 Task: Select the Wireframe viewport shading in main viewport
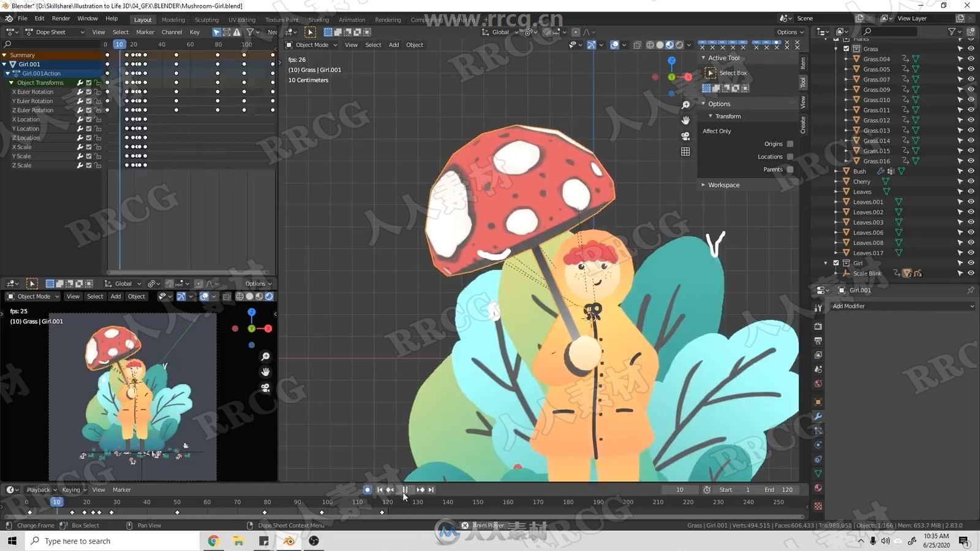tap(650, 45)
